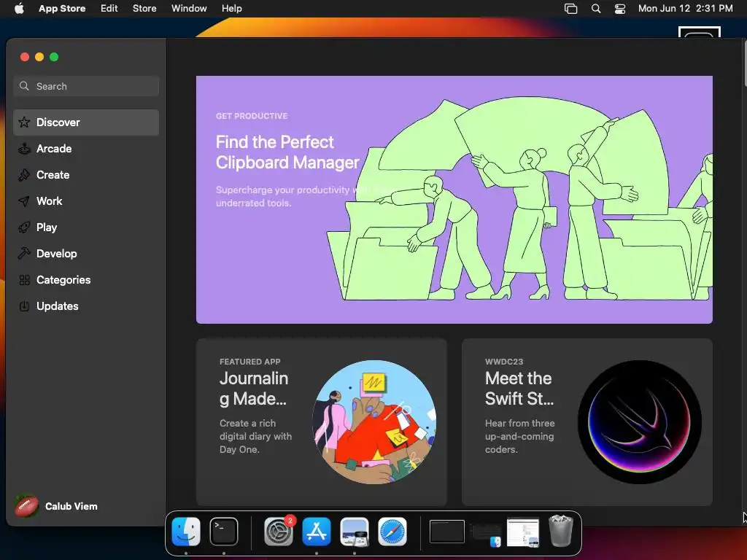This screenshot has height=560, width=747.
Task: Click Stage Manager icon in menu bar
Action: 570,9
